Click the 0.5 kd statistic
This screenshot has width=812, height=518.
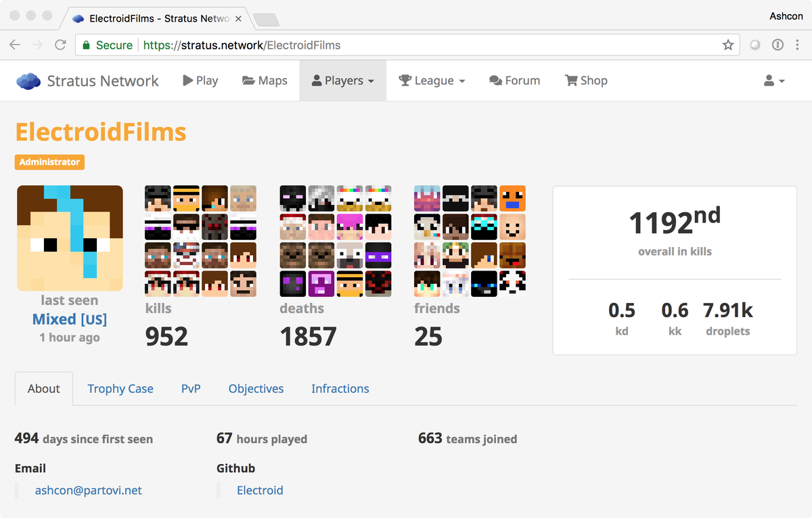coord(622,310)
